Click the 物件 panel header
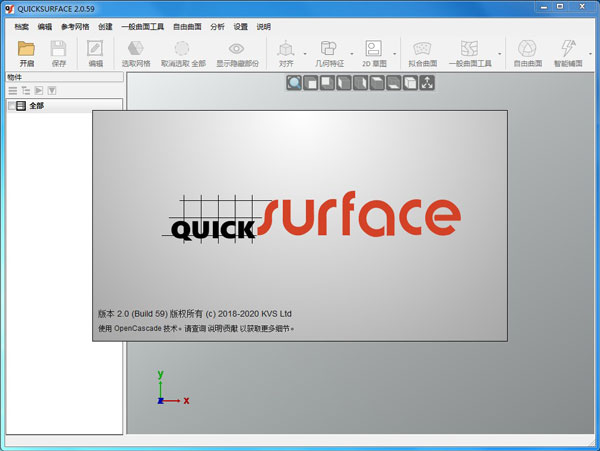 click(64, 77)
